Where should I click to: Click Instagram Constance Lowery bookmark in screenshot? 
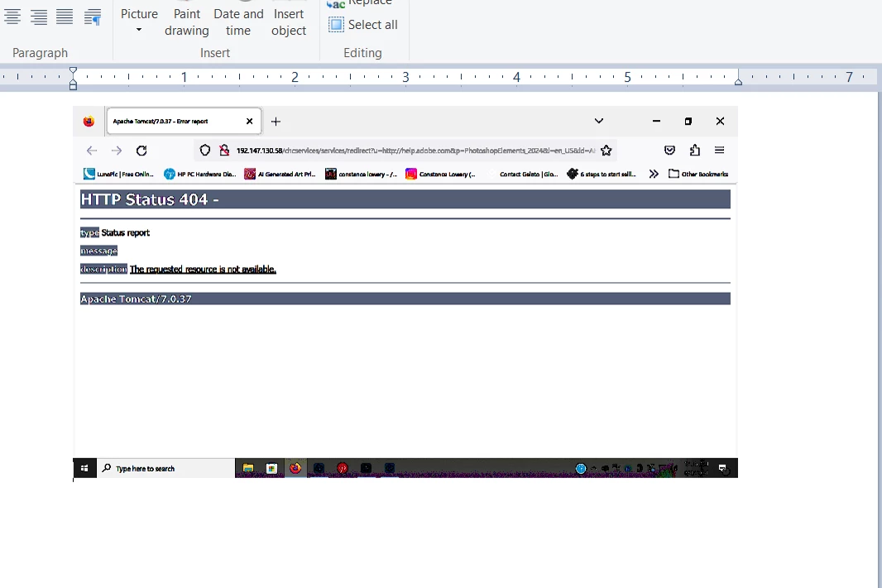pos(440,174)
